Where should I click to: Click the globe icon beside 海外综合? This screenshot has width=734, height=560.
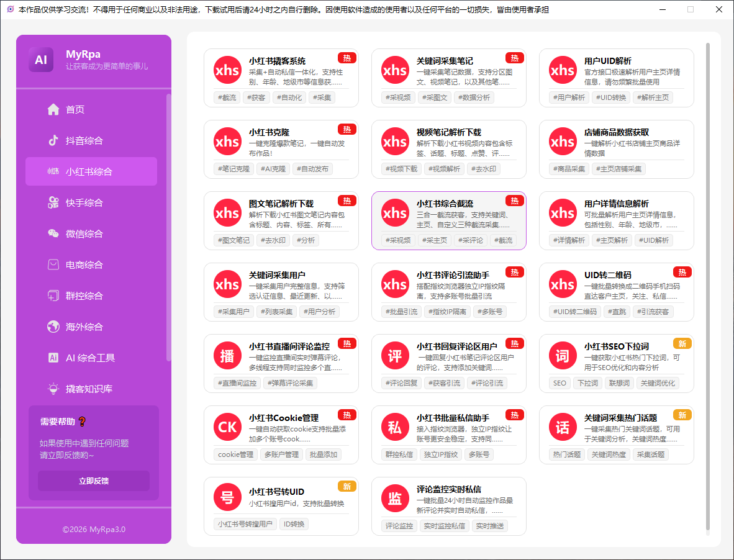click(x=53, y=327)
